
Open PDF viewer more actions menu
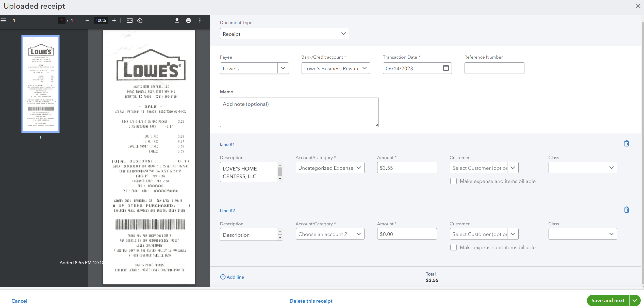click(x=200, y=21)
